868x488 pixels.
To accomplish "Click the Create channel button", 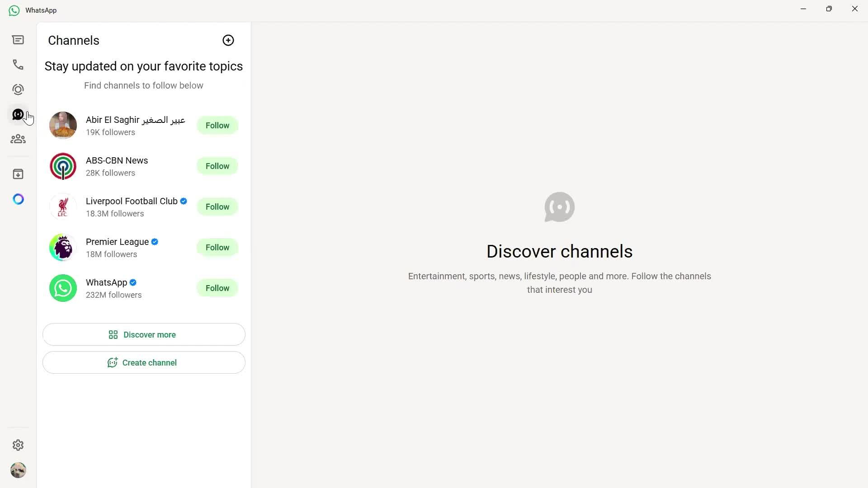I will point(143,362).
